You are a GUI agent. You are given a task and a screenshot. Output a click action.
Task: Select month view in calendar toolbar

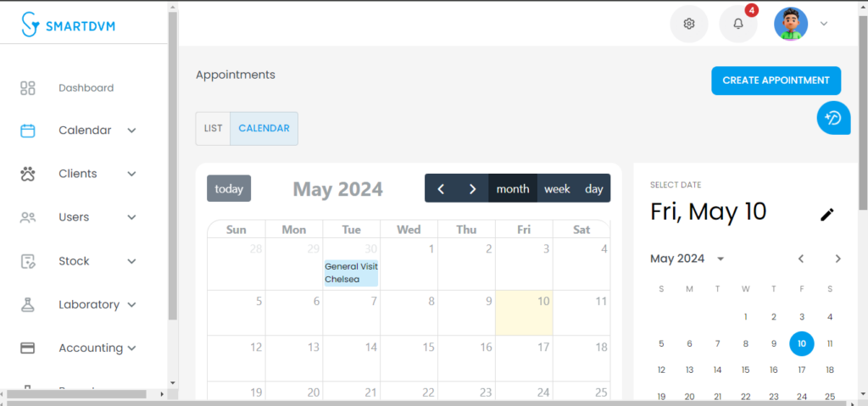coord(513,188)
